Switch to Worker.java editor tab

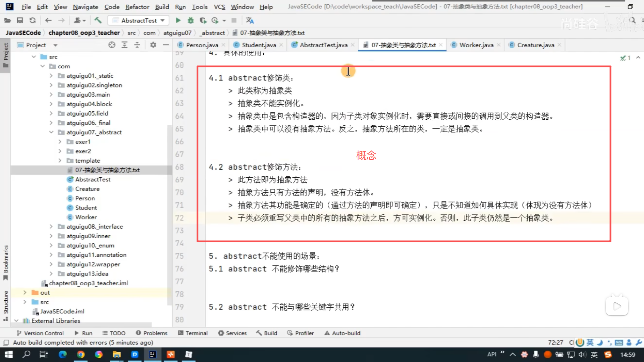[476, 45]
